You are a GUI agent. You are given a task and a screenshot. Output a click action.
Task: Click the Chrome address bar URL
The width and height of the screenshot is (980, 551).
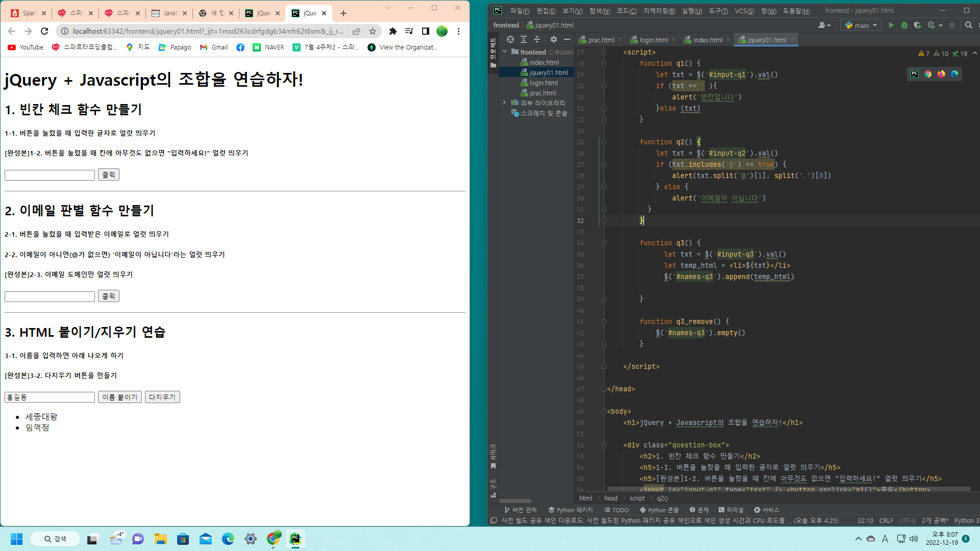tap(208, 31)
